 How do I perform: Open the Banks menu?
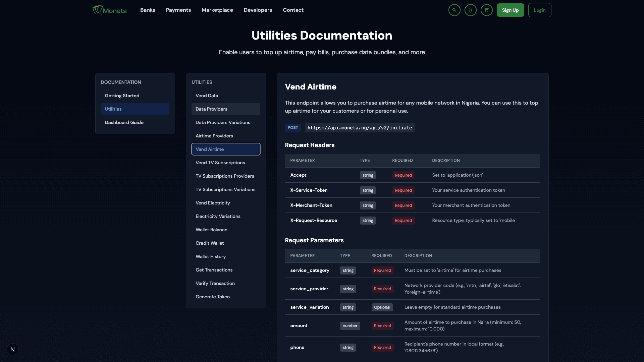click(148, 10)
